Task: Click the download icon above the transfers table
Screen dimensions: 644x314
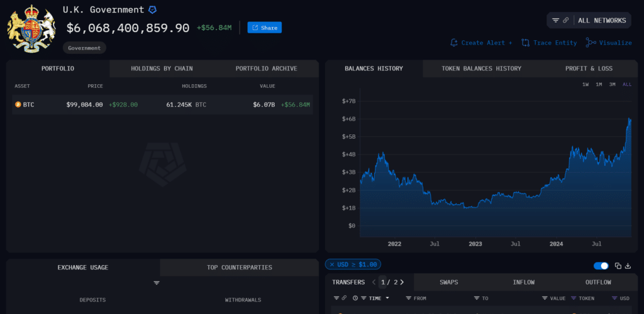Action: (628, 266)
